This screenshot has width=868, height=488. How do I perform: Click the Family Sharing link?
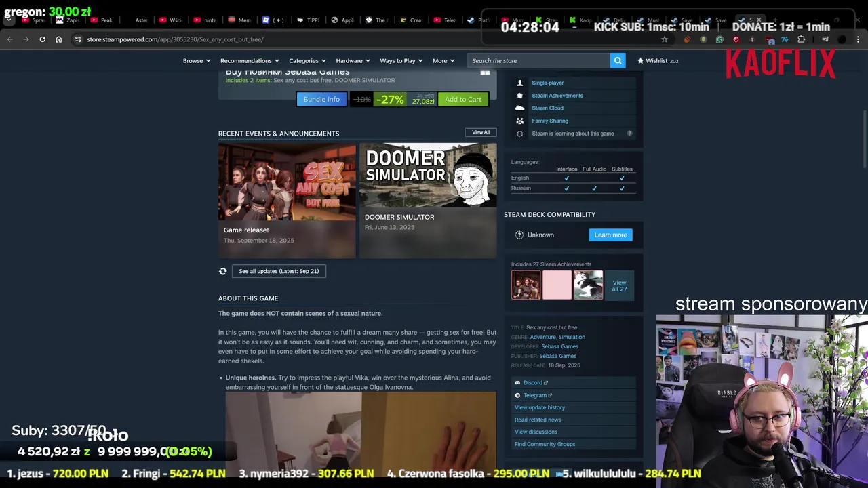(x=550, y=121)
